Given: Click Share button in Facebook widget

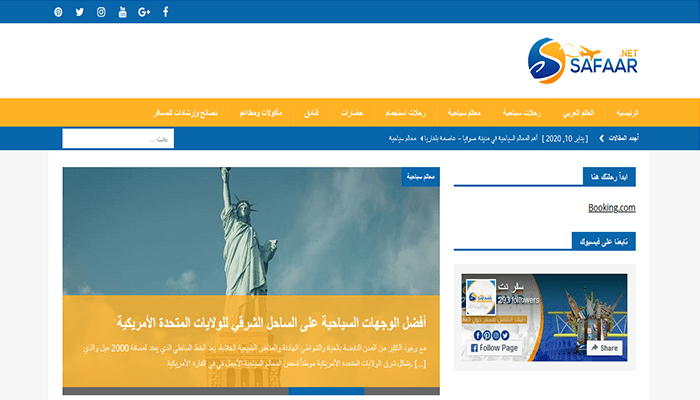Looking at the screenshot, I should (x=605, y=348).
